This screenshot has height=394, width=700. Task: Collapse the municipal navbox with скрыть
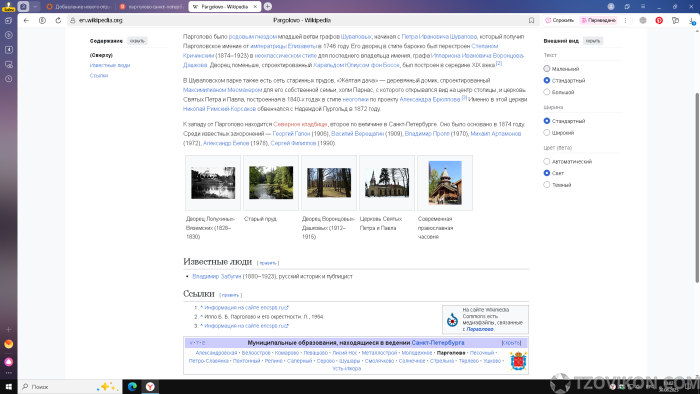511,343
